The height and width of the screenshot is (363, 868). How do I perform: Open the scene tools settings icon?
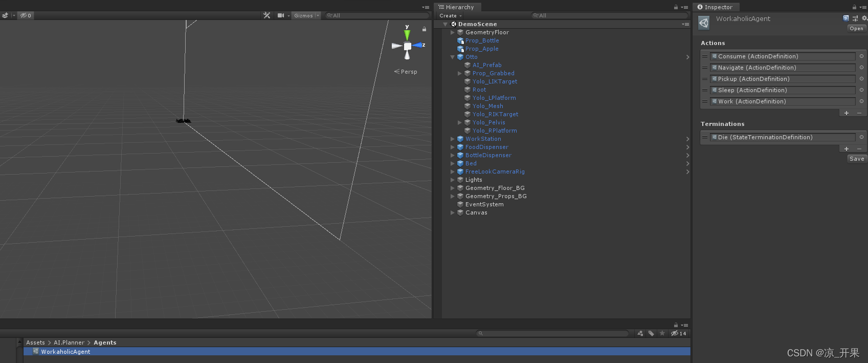click(x=266, y=15)
